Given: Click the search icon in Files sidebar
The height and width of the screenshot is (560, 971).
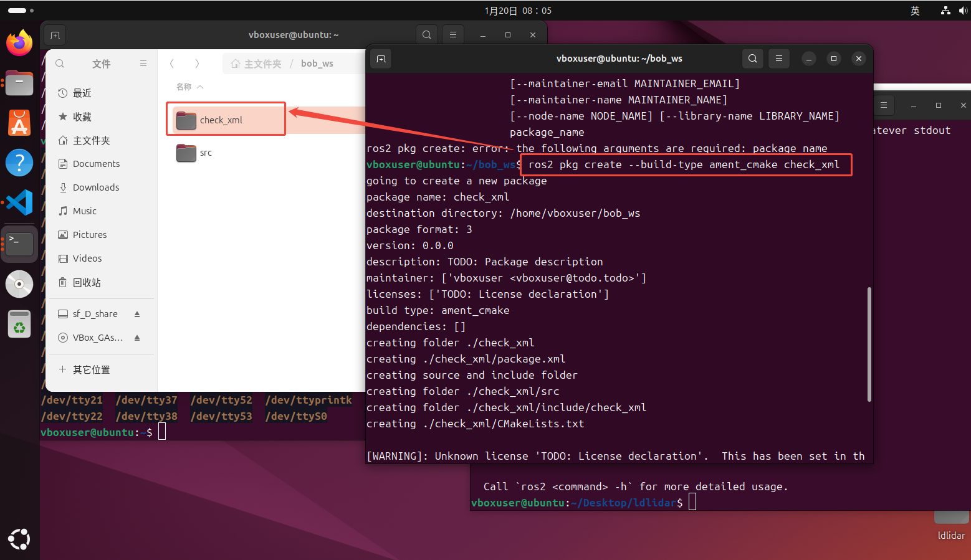Looking at the screenshot, I should pos(60,64).
